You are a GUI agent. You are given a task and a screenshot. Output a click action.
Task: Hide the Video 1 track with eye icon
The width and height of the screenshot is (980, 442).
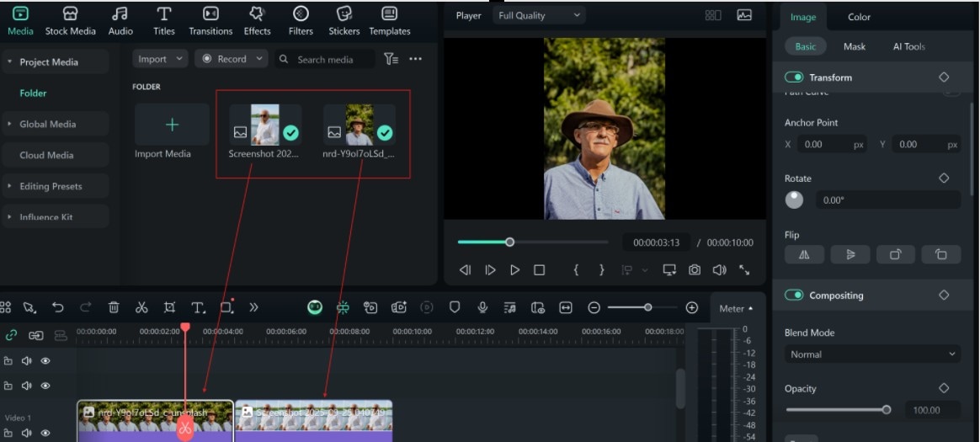click(x=45, y=433)
